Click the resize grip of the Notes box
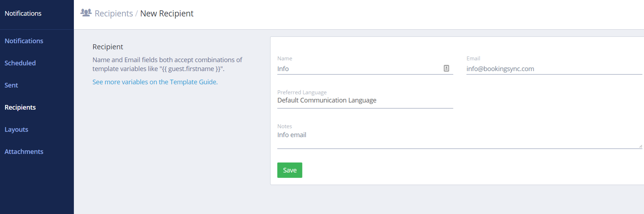The height and width of the screenshot is (214, 644). tap(640, 146)
